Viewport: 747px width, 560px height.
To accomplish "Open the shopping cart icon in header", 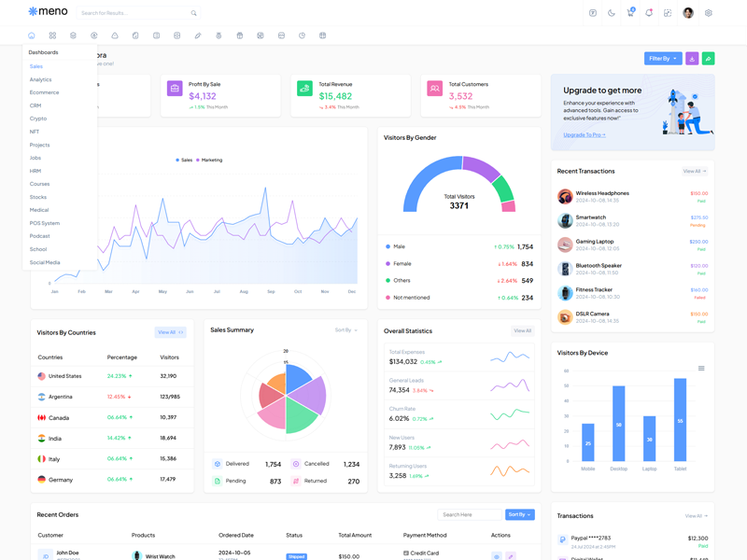I will (x=630, y=13).
